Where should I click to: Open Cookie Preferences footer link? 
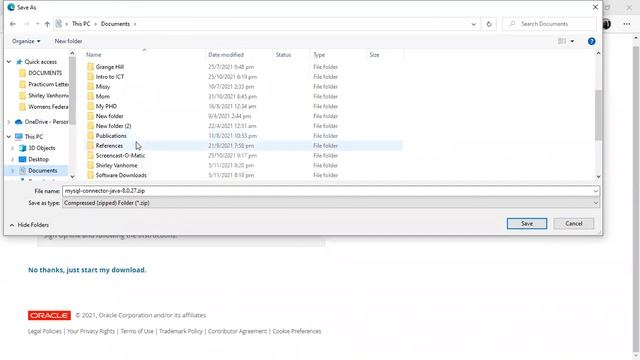coord(297,331)
